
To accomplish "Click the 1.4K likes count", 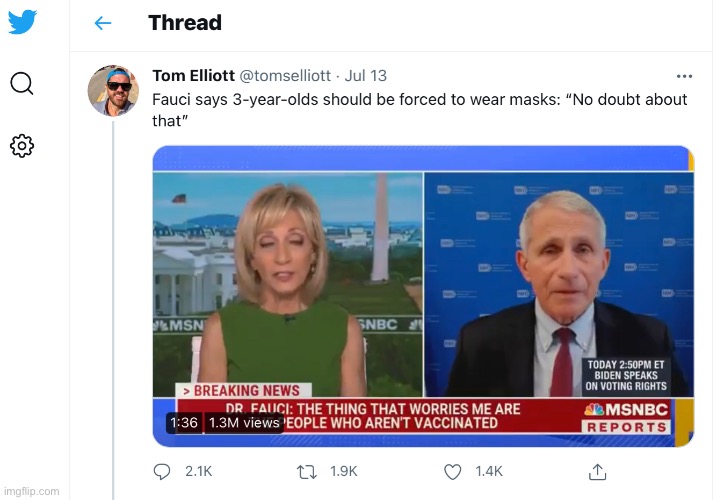I will [x=488, y=471].
